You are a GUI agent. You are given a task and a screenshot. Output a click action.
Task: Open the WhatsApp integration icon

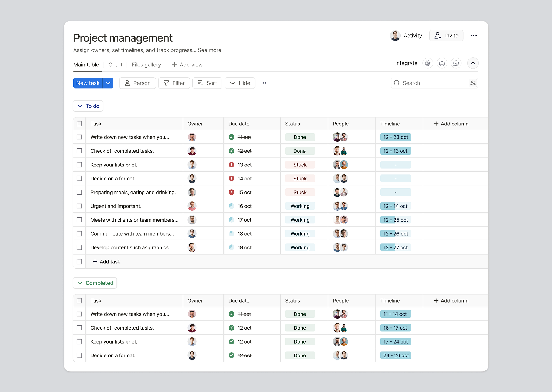456,63
